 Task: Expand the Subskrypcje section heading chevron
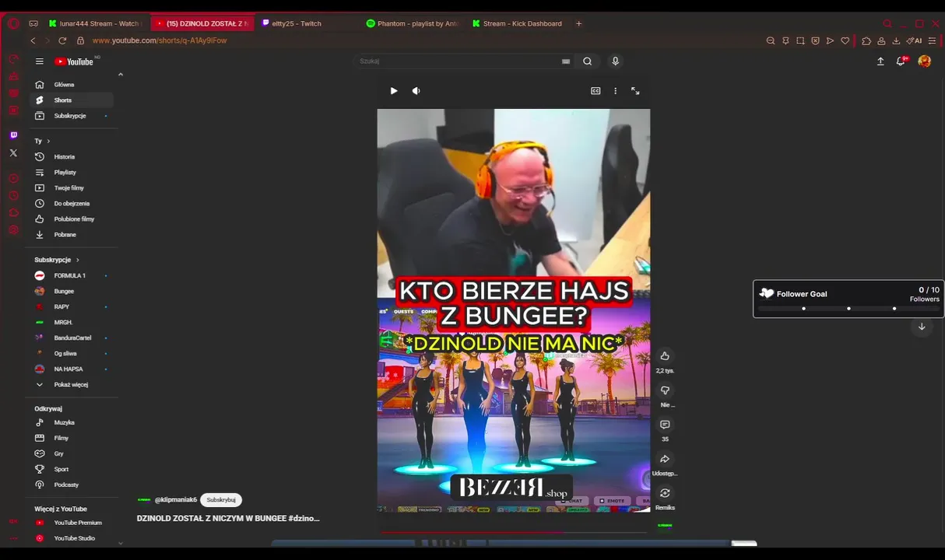(78, 260)
